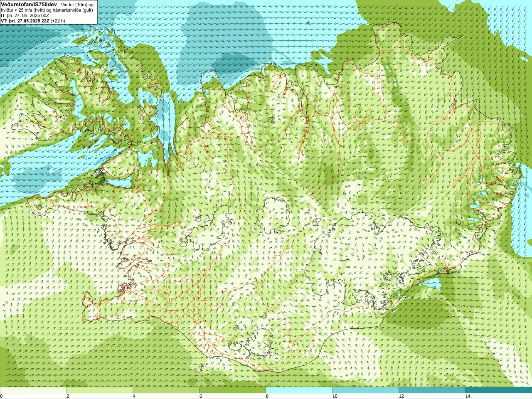Click the dark teal legend swatch above 14
The image size is (532, 399).
point(499,390)
